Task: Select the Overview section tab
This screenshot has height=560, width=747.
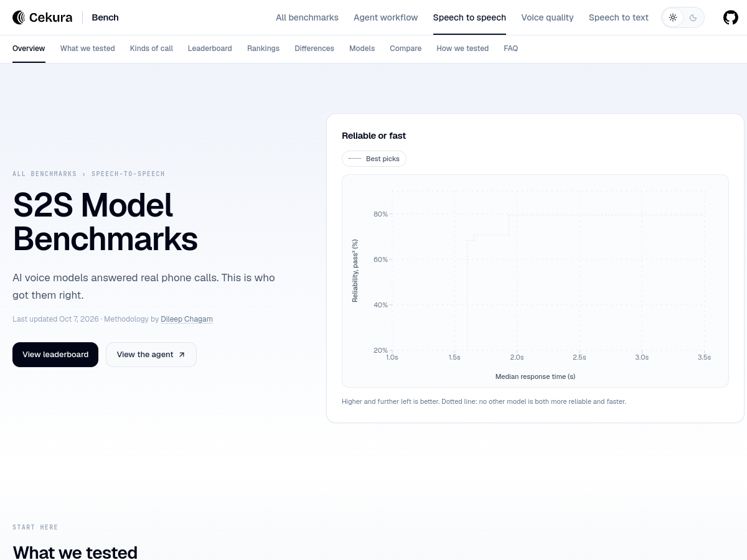Action: coord(29,49)
